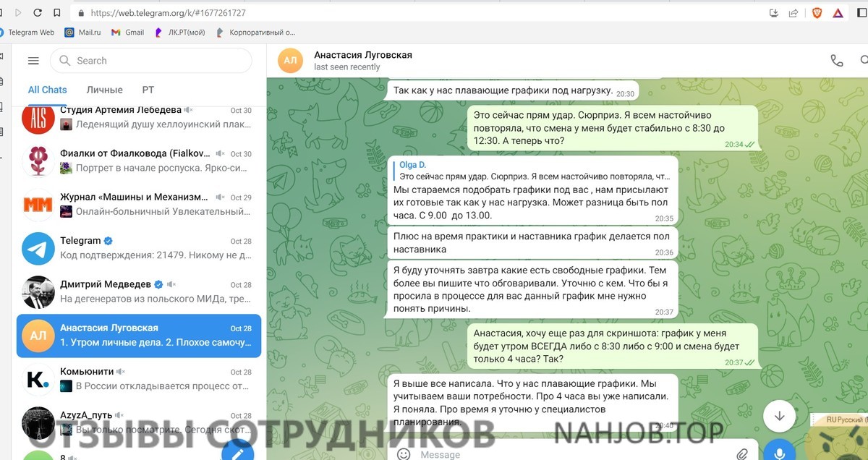Open the Mail.ru bookmark

coord(82,32)
